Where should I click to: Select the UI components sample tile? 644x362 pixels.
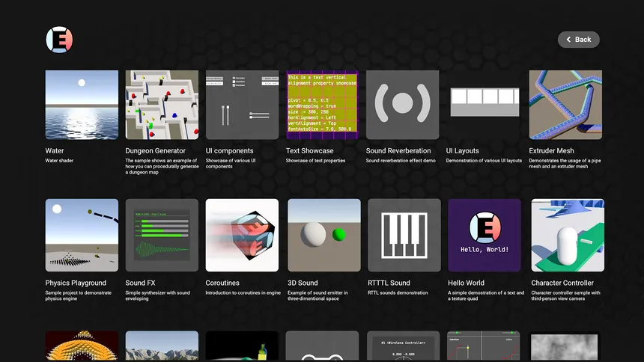pyautogui.click(x=242, y=105)
